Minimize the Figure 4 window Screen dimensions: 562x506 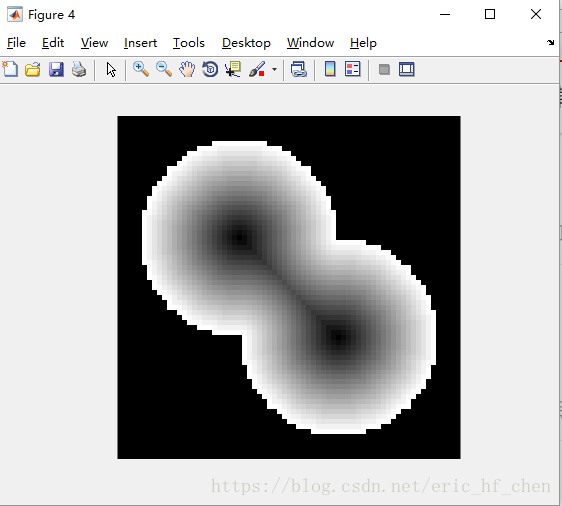(445, 14)
